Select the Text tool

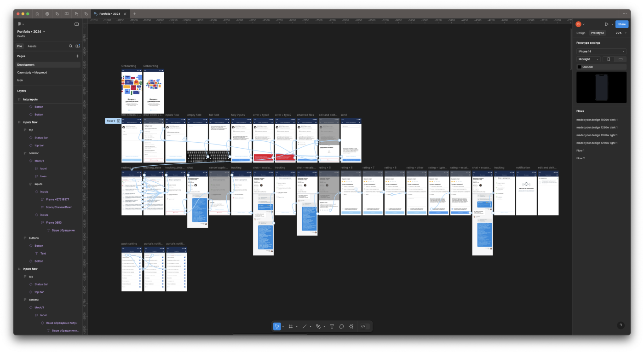pos(332,326)
